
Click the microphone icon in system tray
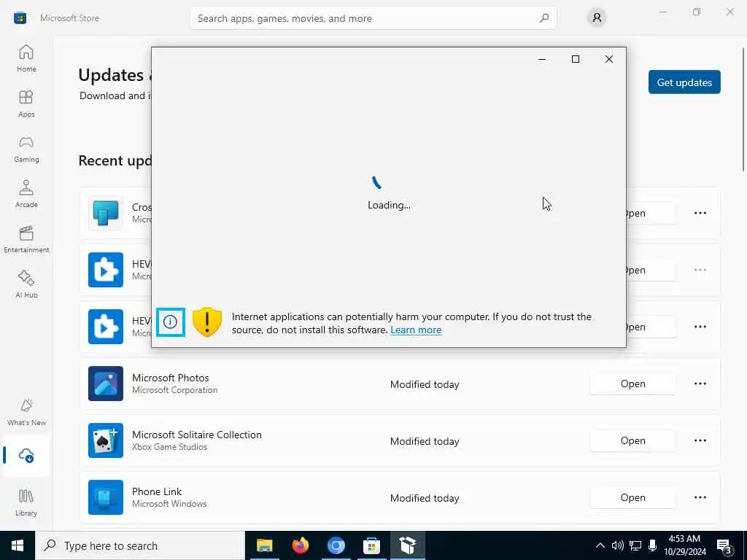point(653,545)
